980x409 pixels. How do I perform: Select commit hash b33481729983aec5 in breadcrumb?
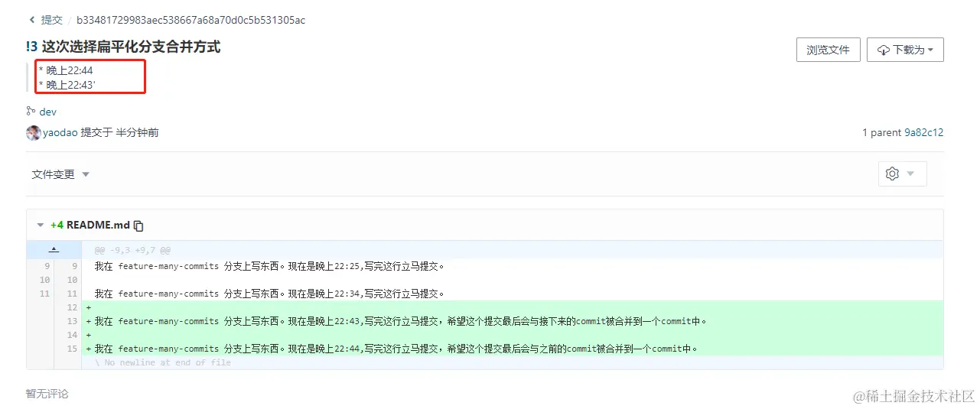click(190, 20)
